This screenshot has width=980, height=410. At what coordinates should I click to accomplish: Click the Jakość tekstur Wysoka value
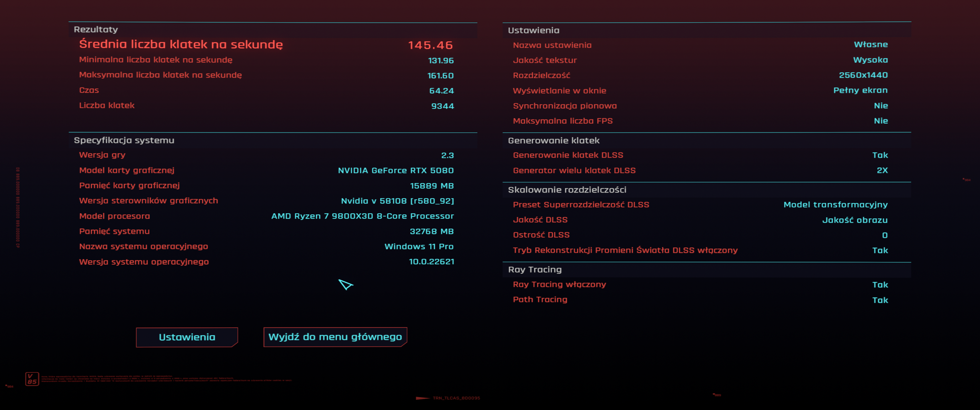870,60
